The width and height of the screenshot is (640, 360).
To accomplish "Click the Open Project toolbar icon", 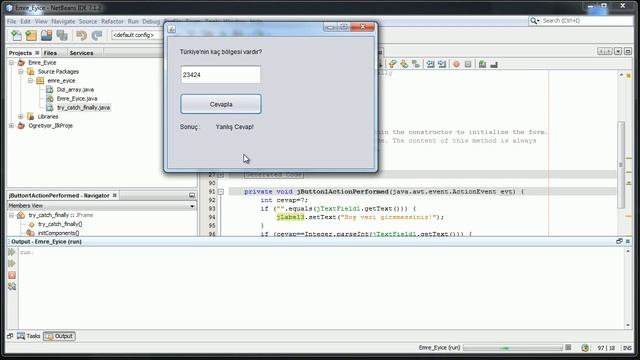I will click(x=47, y=36).
